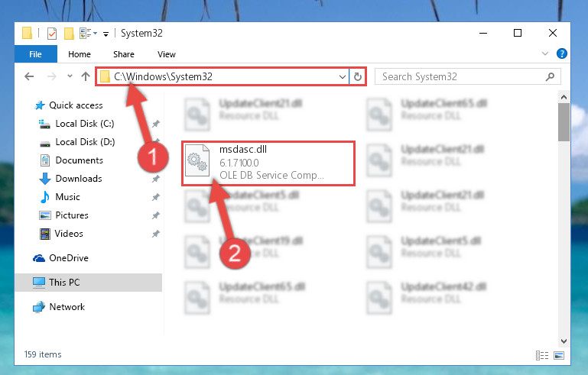Click the Properties checkmark icon in title bar

click(x=52, y=34)
